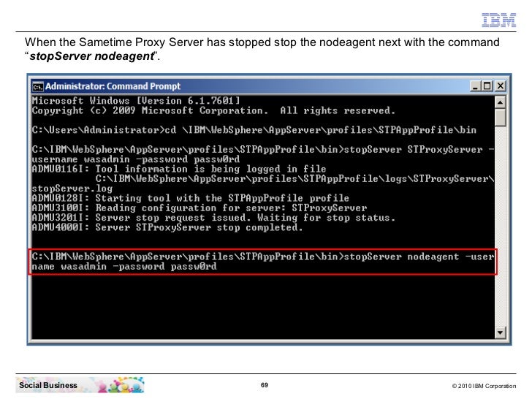
Task: Click the 'ADMU3201I: Server stop request issued' line
Action: 213,218
